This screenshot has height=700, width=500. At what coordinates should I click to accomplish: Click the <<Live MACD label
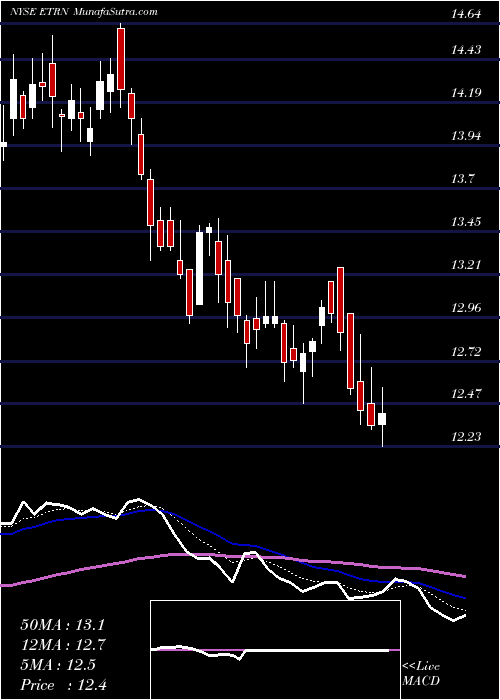[421, 674]
